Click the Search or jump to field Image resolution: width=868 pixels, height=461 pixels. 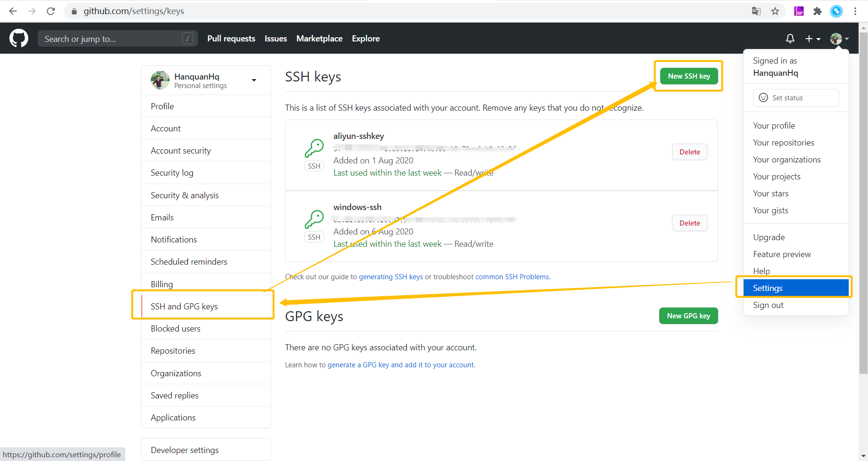pos(113,38)
